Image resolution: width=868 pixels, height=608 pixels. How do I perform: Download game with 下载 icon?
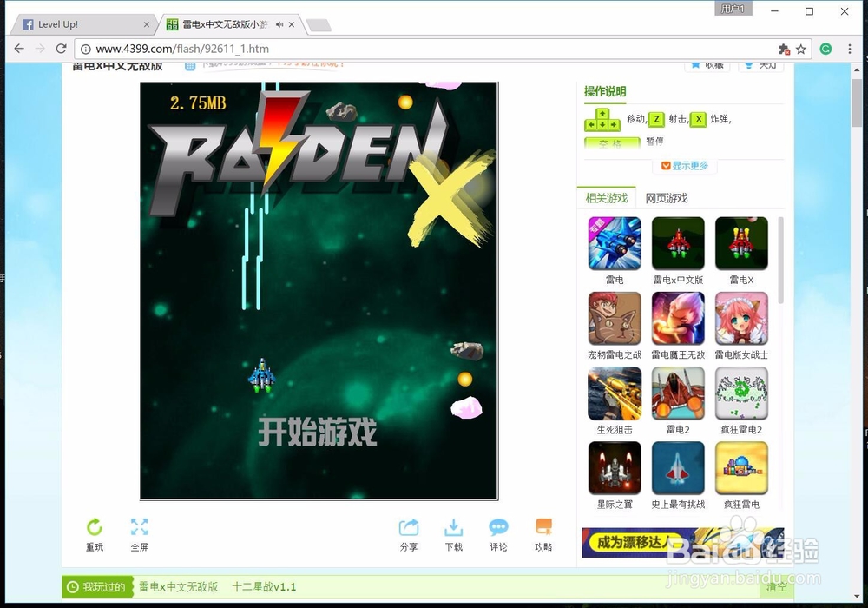point(453,535)
